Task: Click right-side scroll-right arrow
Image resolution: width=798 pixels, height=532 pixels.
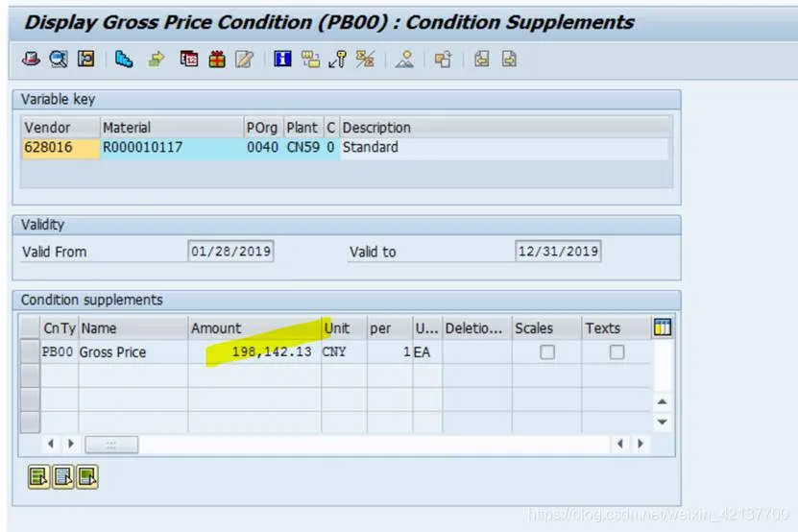Action: [x=641, y=444]
